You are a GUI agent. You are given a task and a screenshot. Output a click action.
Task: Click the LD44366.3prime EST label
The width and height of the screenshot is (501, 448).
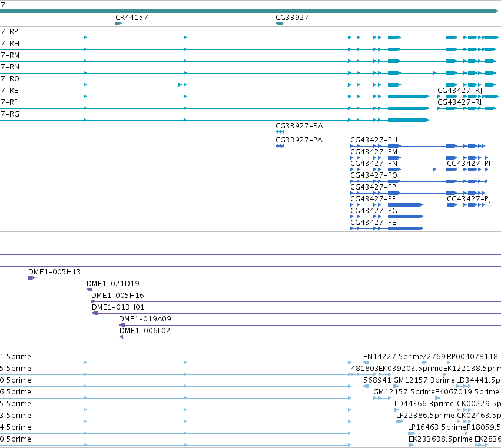point(424,404)
